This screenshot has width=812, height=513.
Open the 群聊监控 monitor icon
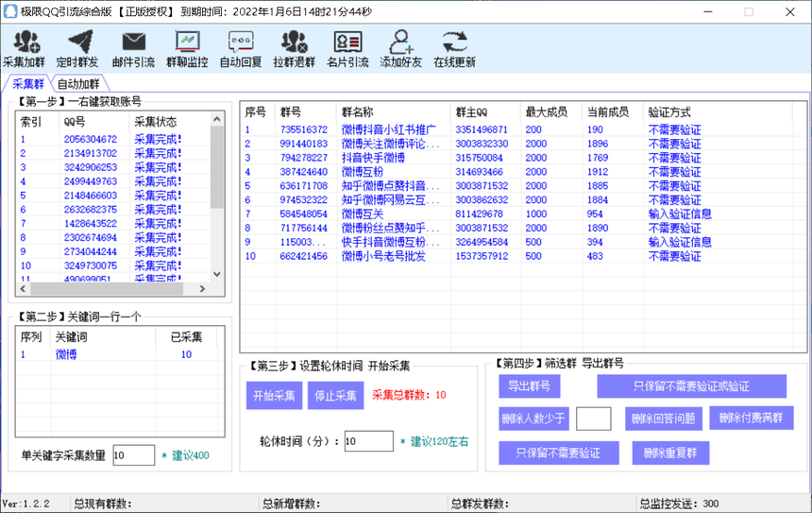187,49
